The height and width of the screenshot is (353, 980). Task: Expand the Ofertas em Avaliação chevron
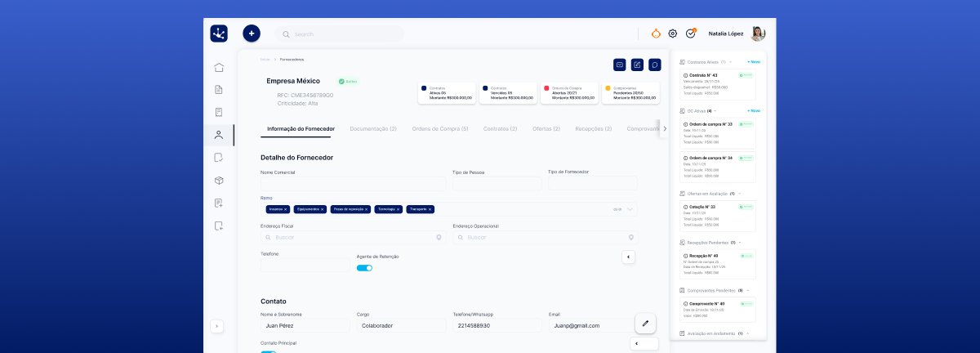pyautogui.click(x=740, y=194)
